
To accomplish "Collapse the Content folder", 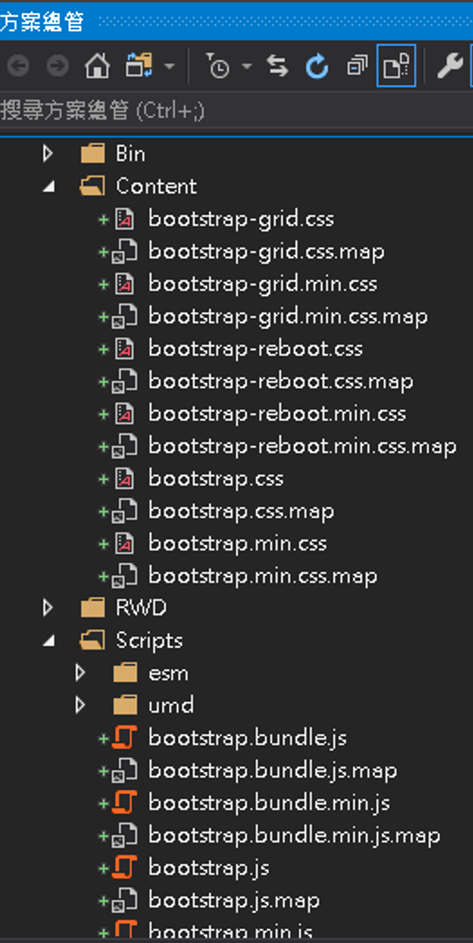I will pyautogui.click(x=49, y=187).
